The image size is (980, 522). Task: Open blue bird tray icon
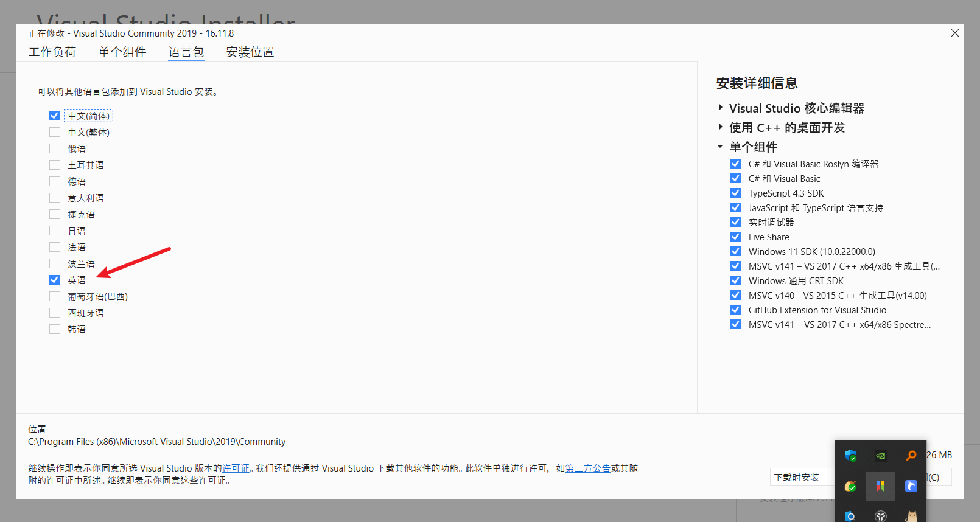click(x=911, y=486)
